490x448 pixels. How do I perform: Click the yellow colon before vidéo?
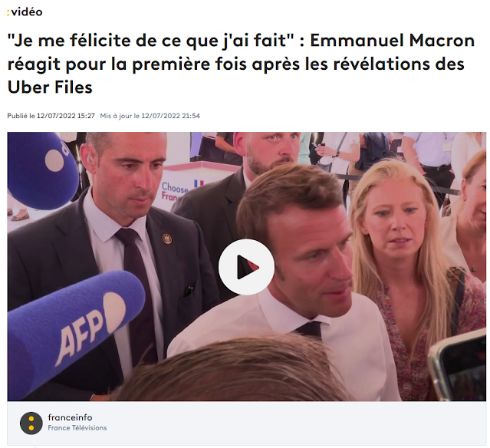(x=8, y=12)
